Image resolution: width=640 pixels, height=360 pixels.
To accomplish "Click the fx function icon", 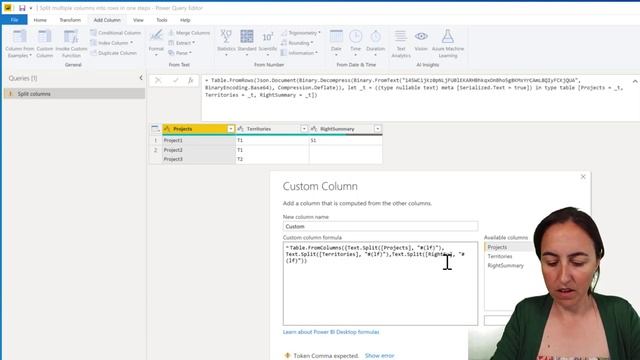I will [x=191, y=80].
